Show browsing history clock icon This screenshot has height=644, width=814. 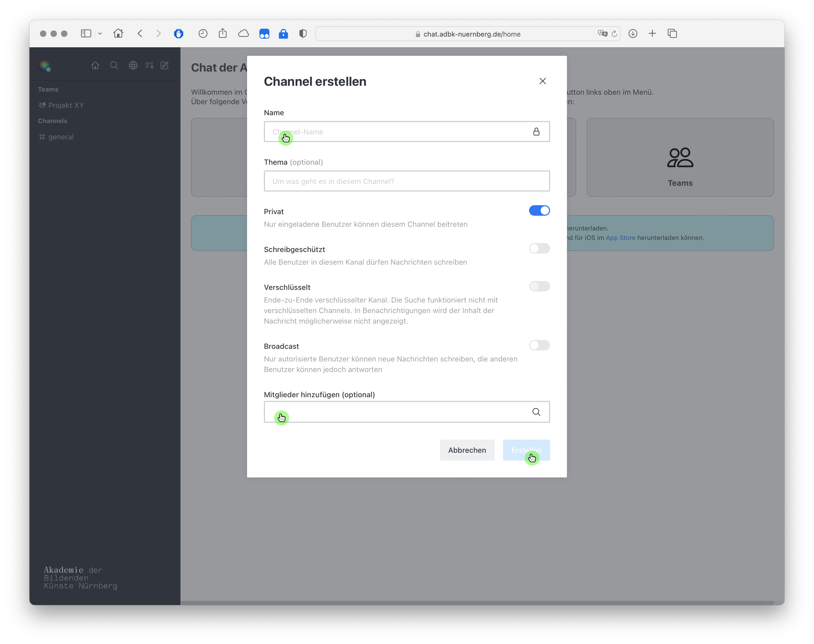[203, 34]
